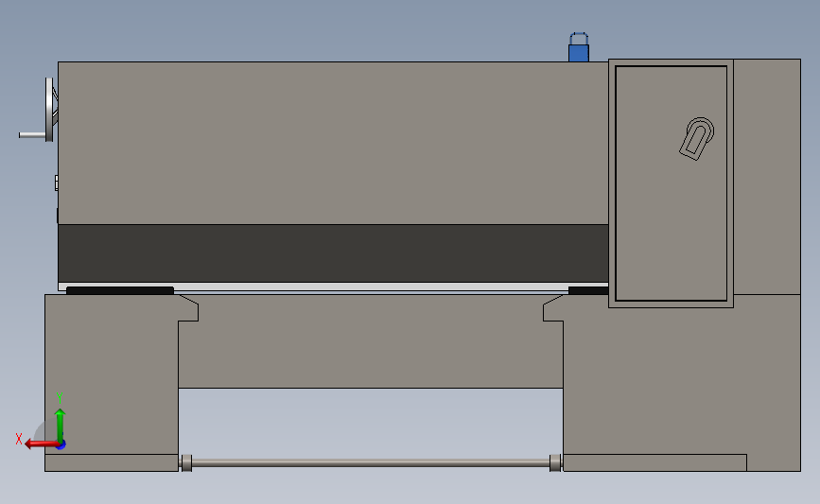Select the dark band across the machine front
This screenshot has height=504, width=820.
pos(333,253)
